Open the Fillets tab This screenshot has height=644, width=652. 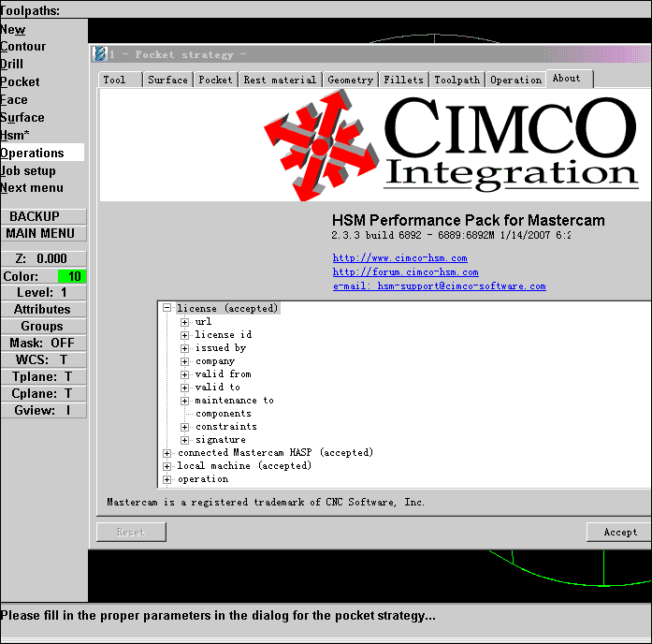[403, 80]
